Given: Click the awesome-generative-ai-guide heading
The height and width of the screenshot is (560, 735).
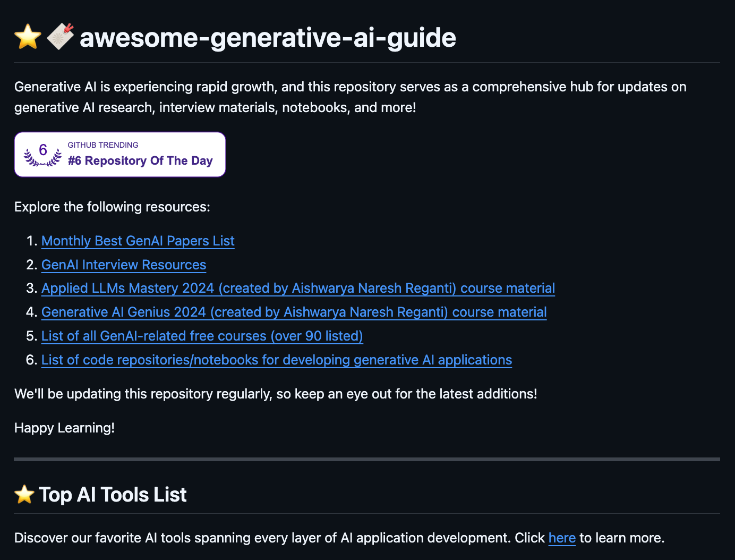Looking at the screenshot, I should 268,37.
